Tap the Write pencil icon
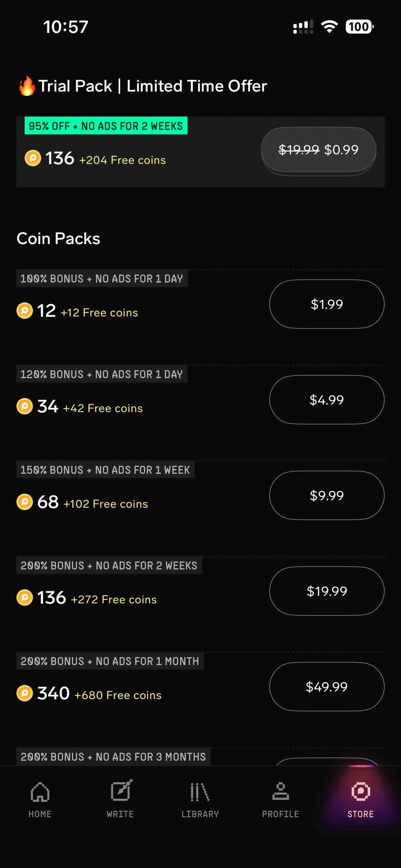This screenshot has width=401, height=868. 121,791
